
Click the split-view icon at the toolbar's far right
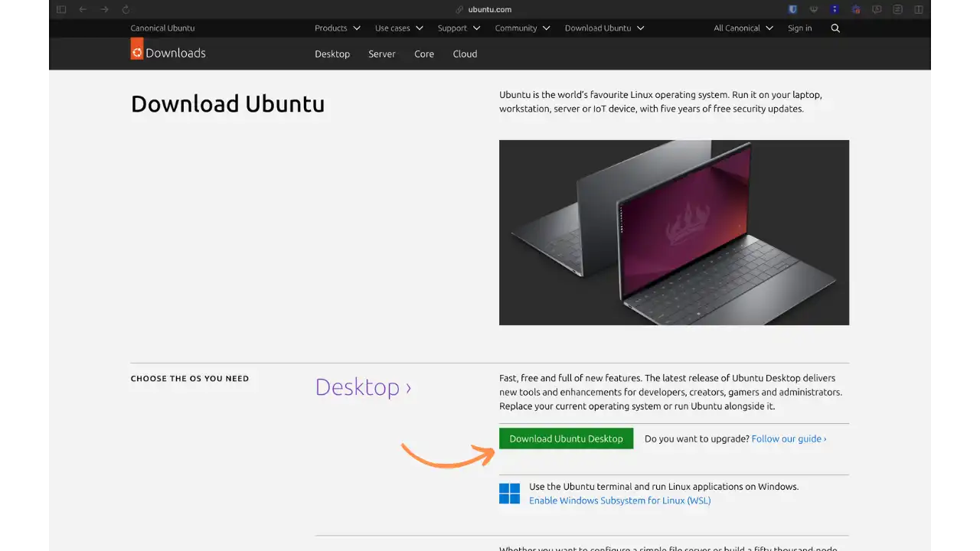pos(918,9)
